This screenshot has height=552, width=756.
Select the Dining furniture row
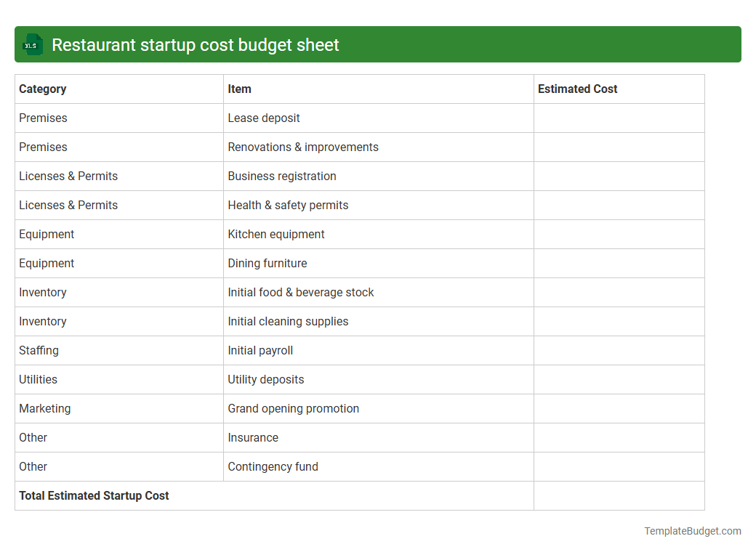[267, 263]
